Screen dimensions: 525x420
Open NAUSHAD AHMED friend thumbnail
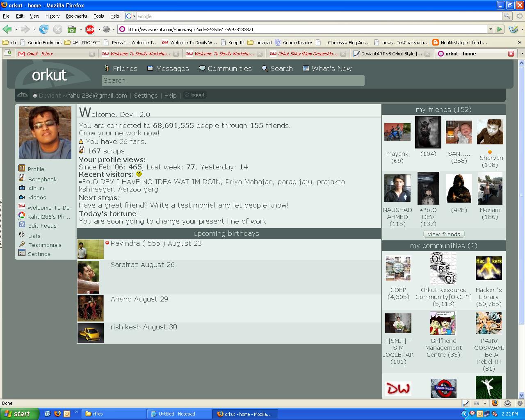(x=397, y=188)
